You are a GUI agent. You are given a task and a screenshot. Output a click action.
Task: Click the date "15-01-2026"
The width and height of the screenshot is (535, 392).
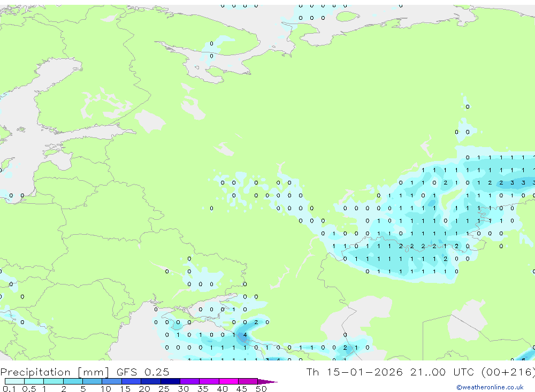coord(365,372)
